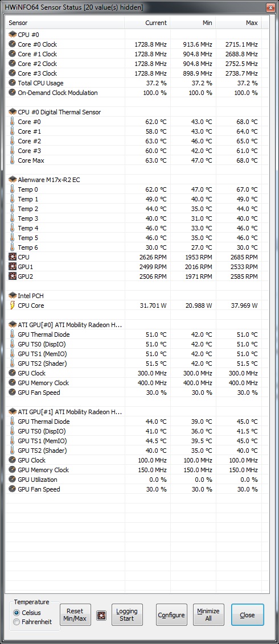Click the Minimize All button
Viewport: 279px width, 644px height.
coord(208,615)
